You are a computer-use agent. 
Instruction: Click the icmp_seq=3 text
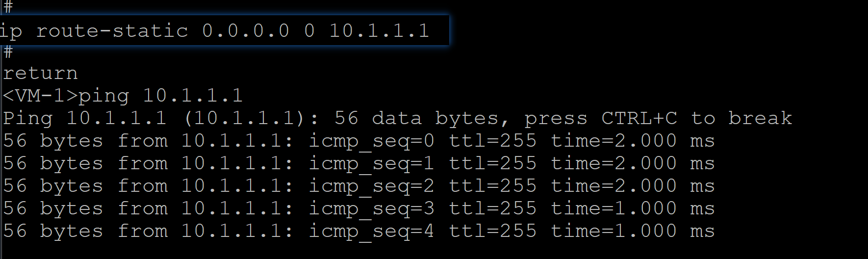coord(371,209)
